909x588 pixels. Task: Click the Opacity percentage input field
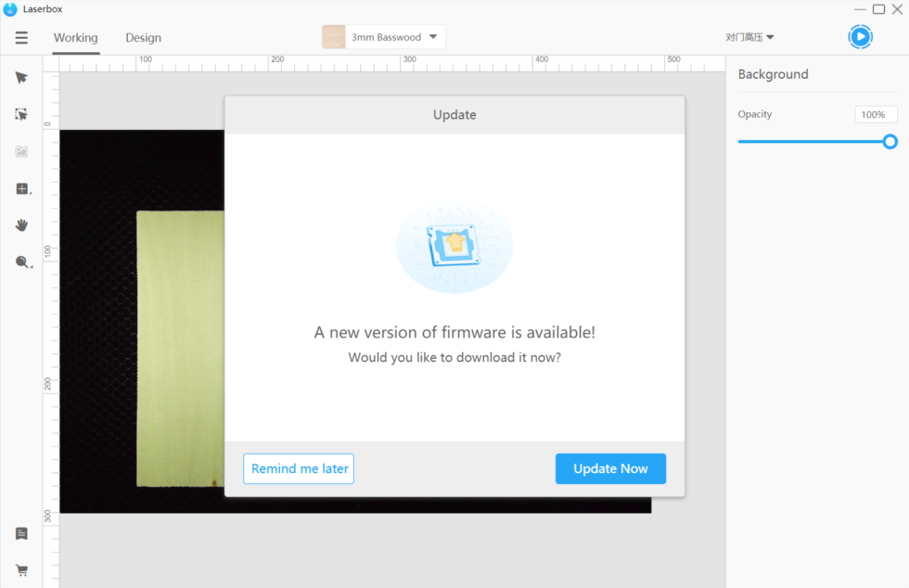tap(876, 114)
